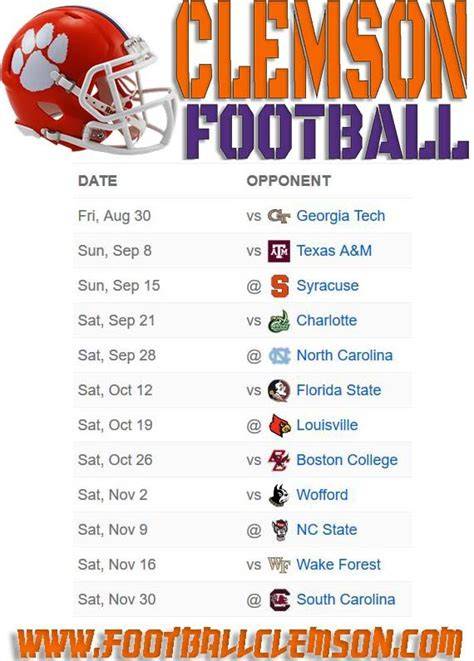Select the Florida State Seminoles logo
Viewport: 474px width, 661px height.
pyautogui.click(x=279, y=391)
